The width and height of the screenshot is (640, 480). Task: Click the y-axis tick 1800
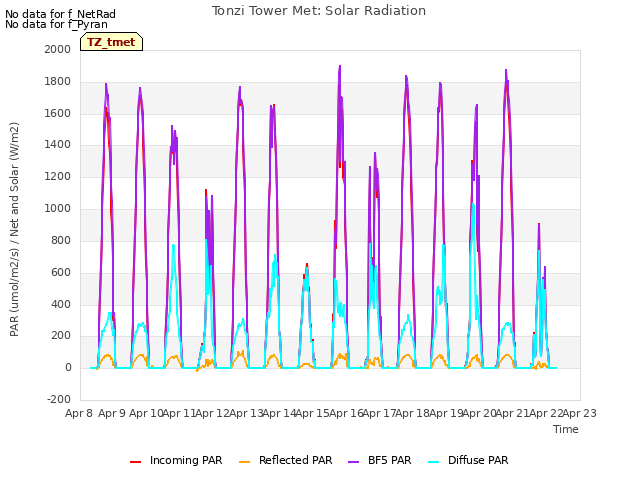coord(58,82)
